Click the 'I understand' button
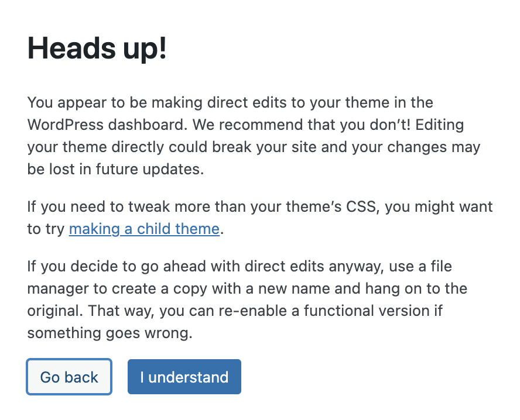520x420 pixels. 184,377
